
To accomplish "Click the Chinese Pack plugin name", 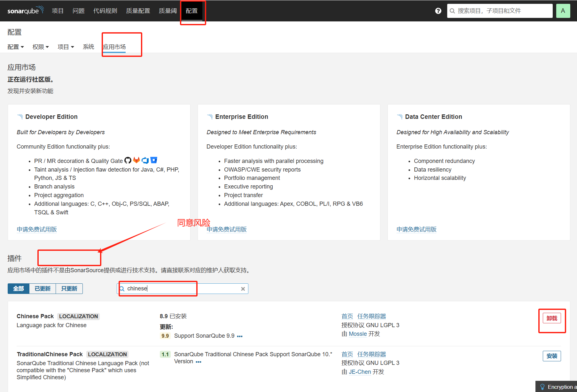I will point(35,316).
